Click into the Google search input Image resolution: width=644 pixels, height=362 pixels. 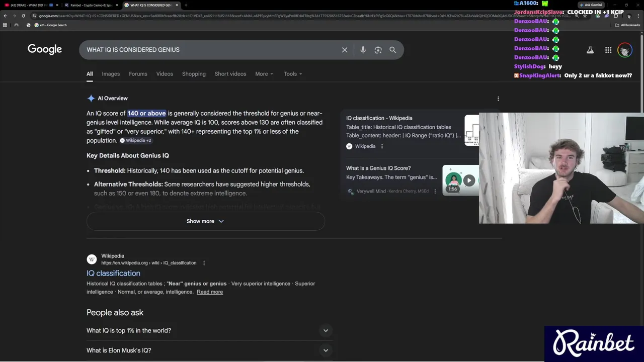211,50
